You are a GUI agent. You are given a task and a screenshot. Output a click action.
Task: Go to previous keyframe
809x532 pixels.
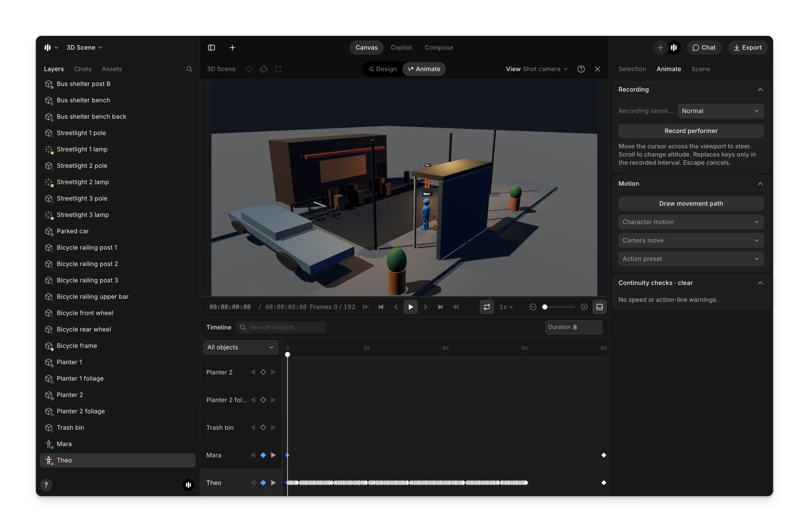point(381,307)
